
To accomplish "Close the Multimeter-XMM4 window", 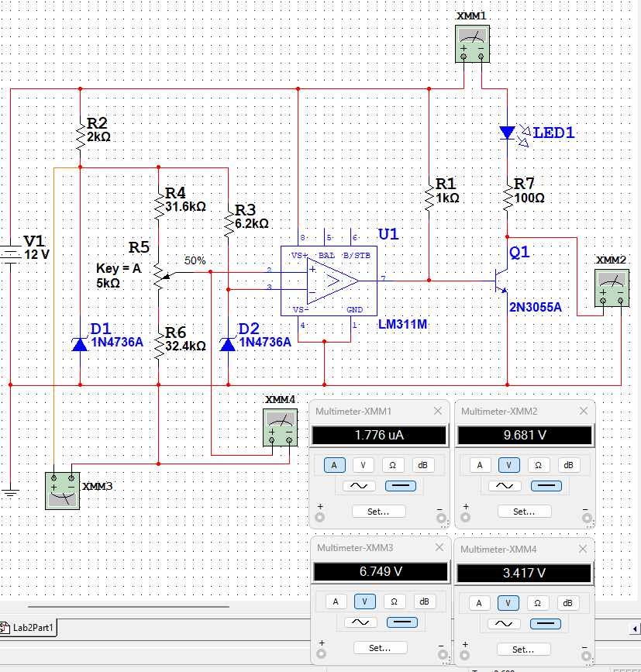I will tap(583, 549).
